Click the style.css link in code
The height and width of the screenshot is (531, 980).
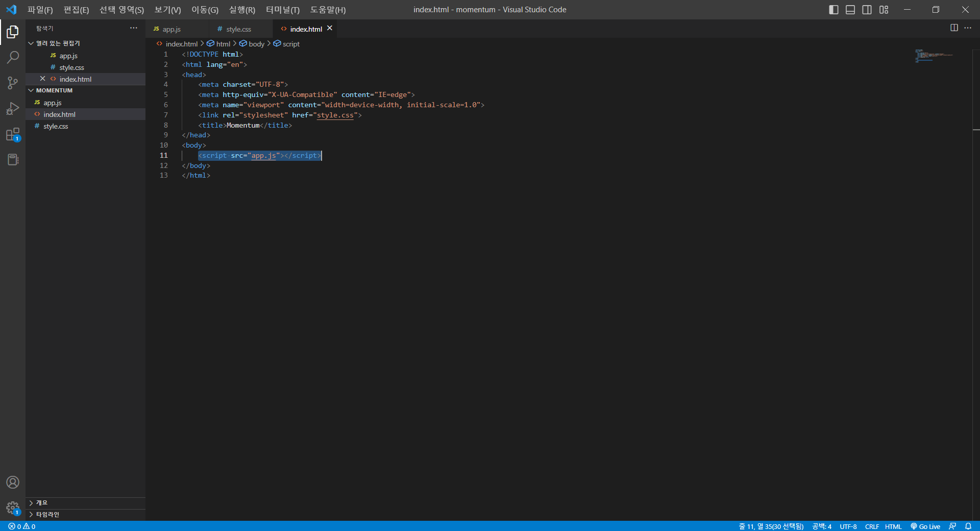point(335,115)
